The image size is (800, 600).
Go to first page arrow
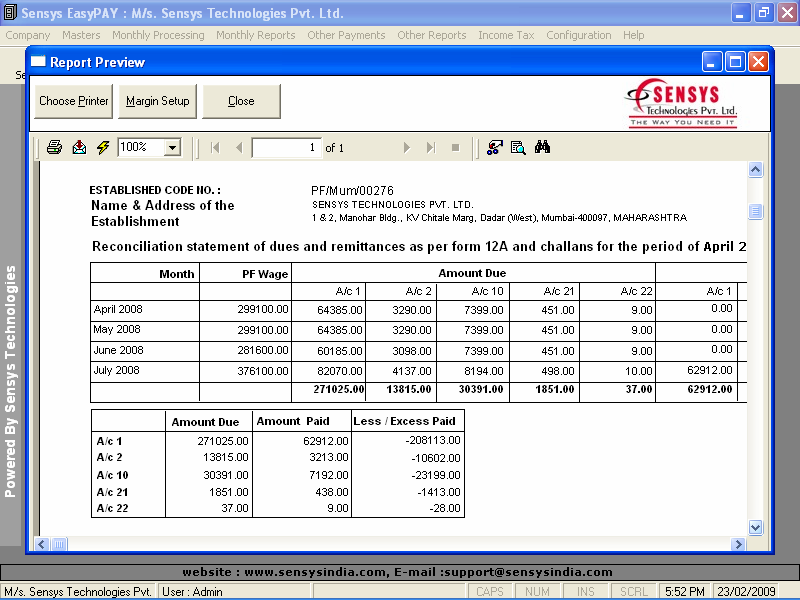(x=215, y=148)
